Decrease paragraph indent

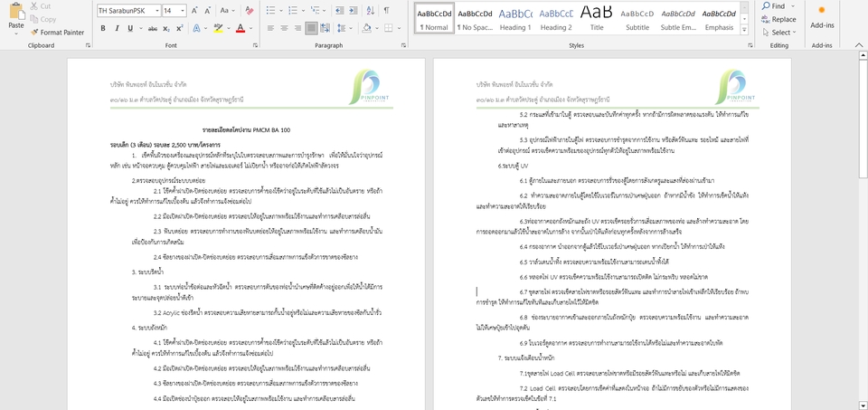[339, 11]
